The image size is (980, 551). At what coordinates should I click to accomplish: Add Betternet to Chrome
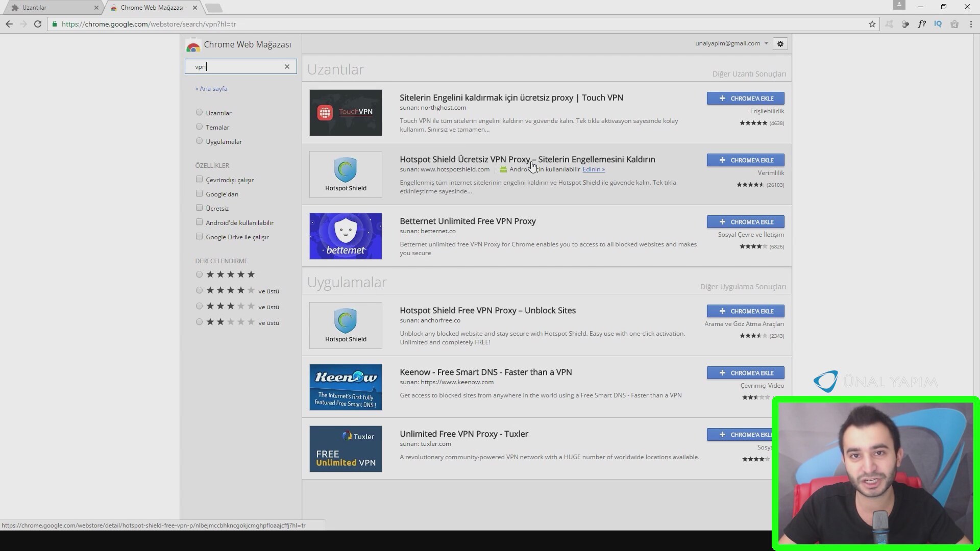click(x=745, y=222)
